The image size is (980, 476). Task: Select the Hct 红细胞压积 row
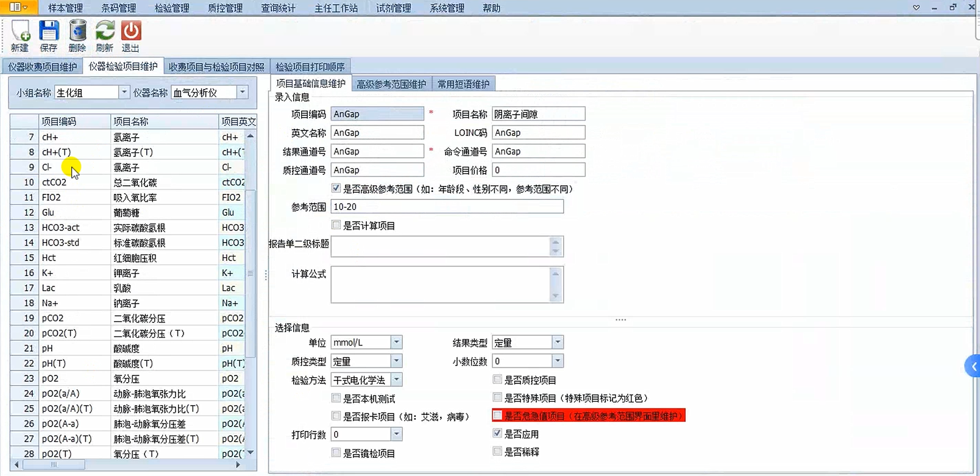click(128, 257)
